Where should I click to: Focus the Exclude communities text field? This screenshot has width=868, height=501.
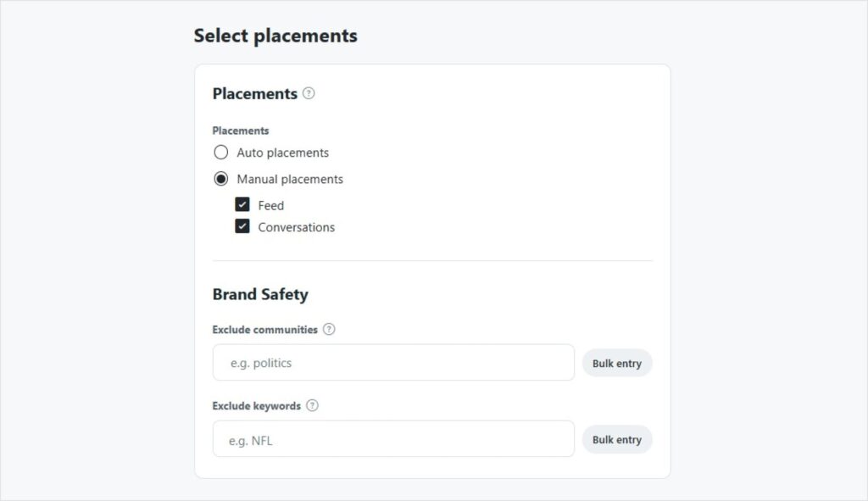click(393, 363)
